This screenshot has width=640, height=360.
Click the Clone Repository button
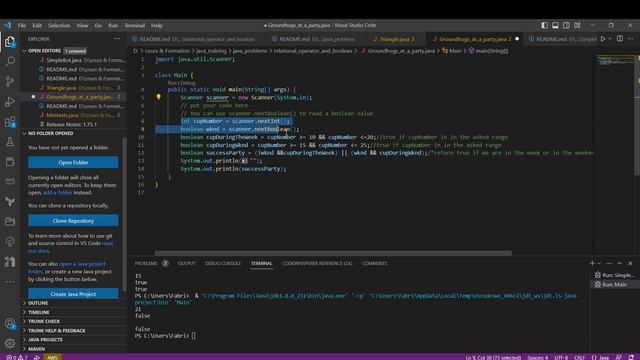(x=73, y=220)
